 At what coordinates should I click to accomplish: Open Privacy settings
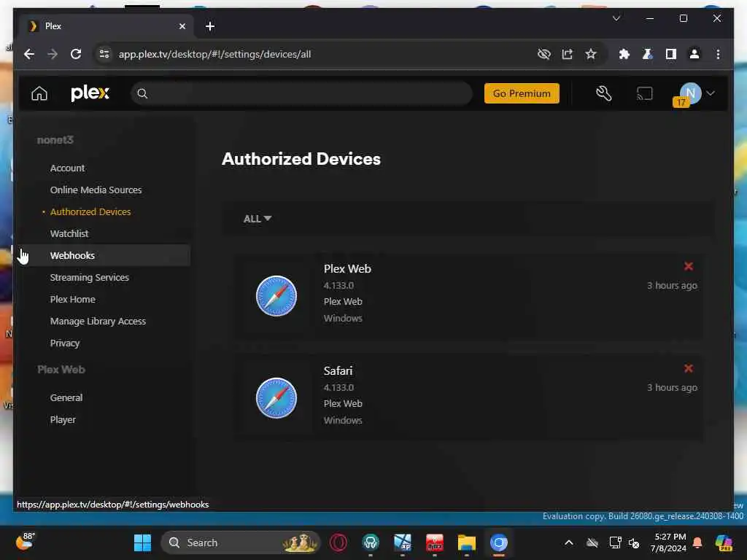[65, 343]
